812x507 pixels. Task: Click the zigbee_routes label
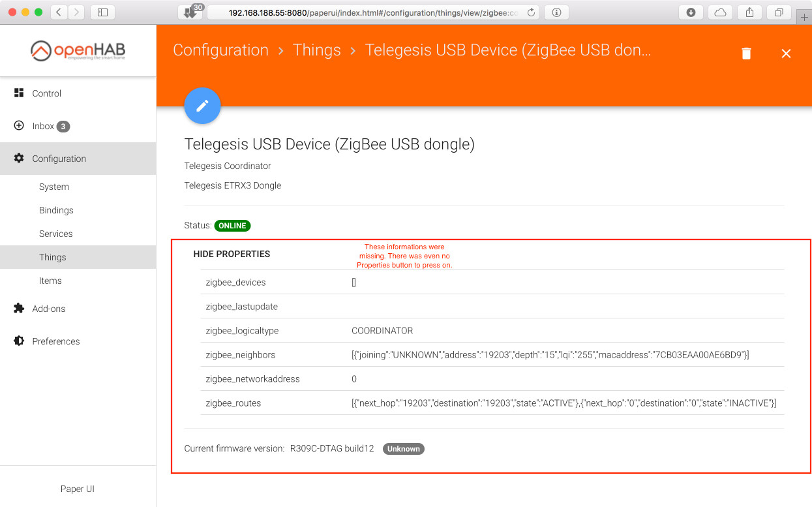pyautogui.click(x=233, y=403)
